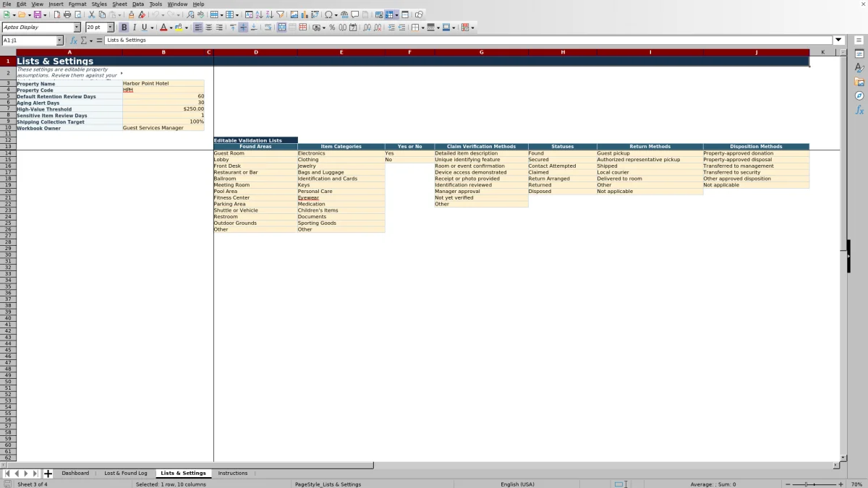Open Find & Replace icon

click(190, 14)
